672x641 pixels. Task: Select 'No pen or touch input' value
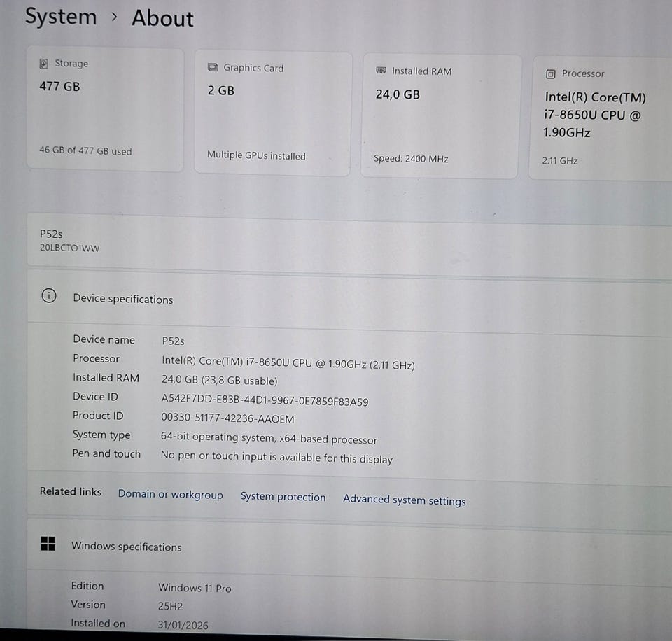tap(276, 457)
